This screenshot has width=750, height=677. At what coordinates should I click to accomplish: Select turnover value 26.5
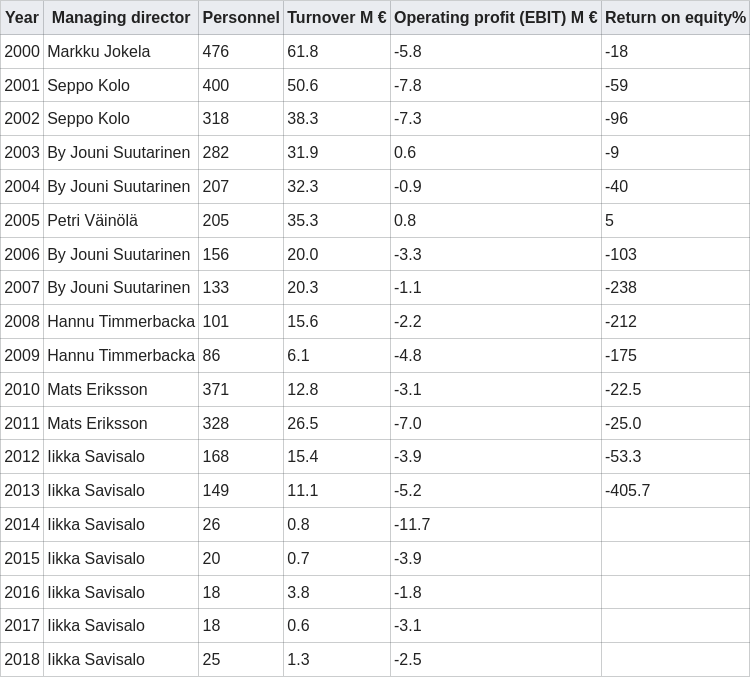[303, 424]
